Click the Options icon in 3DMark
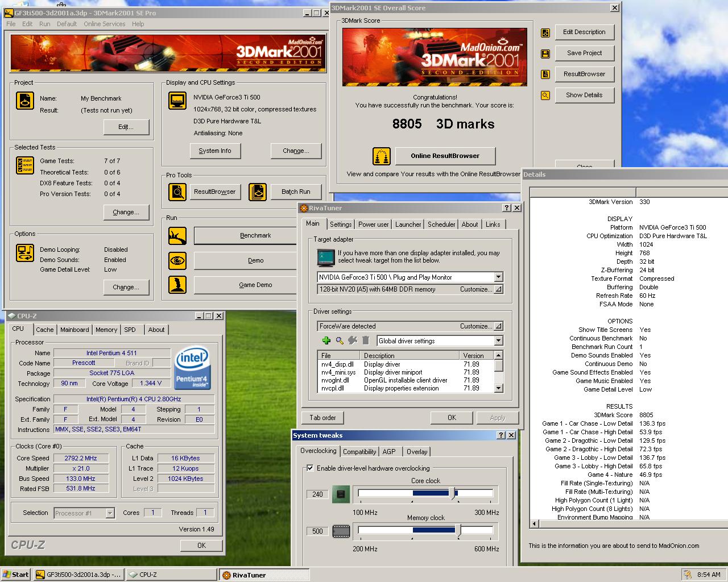The width and height of the screenshot is (728, 582). (25, 252)
